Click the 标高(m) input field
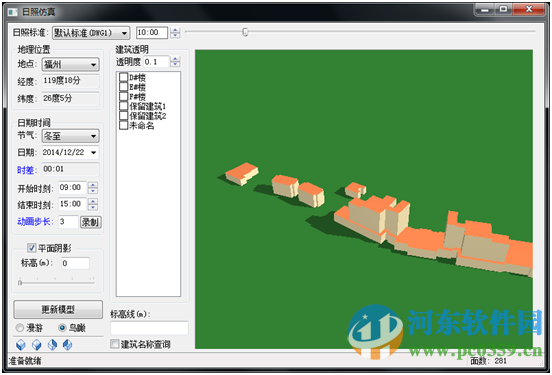552x375 pixels. pyautogui.click(x=75, y=263)
